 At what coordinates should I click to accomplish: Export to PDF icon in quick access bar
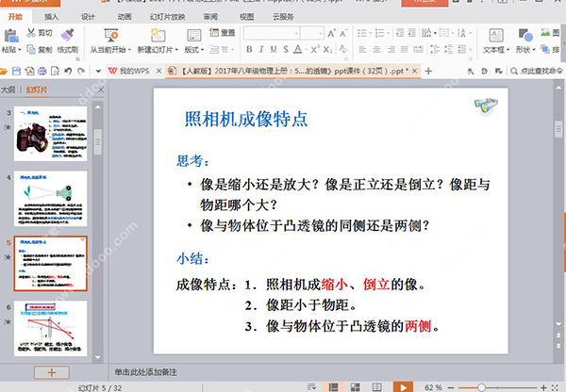pyautogui.click(x=29, y=72)
